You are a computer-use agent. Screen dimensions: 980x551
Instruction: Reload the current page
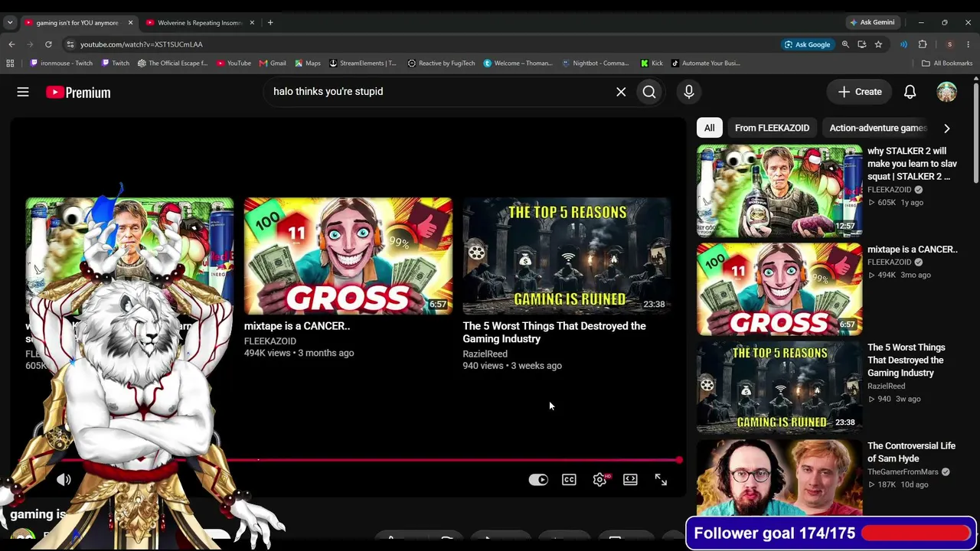coord(48,44)
